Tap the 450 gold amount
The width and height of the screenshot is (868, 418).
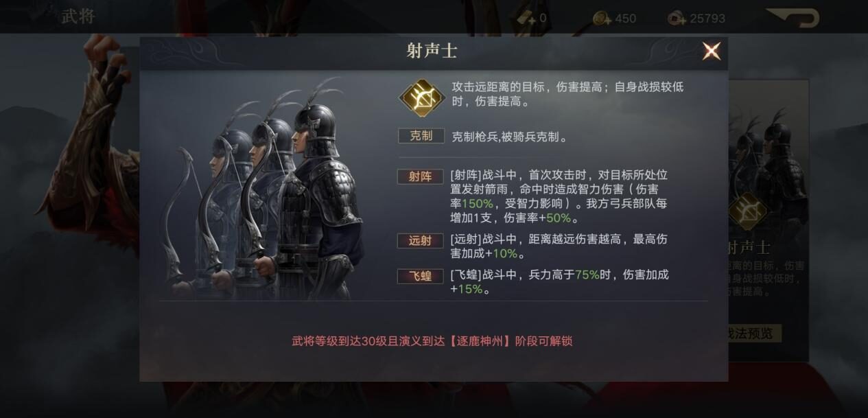(625, 19)
